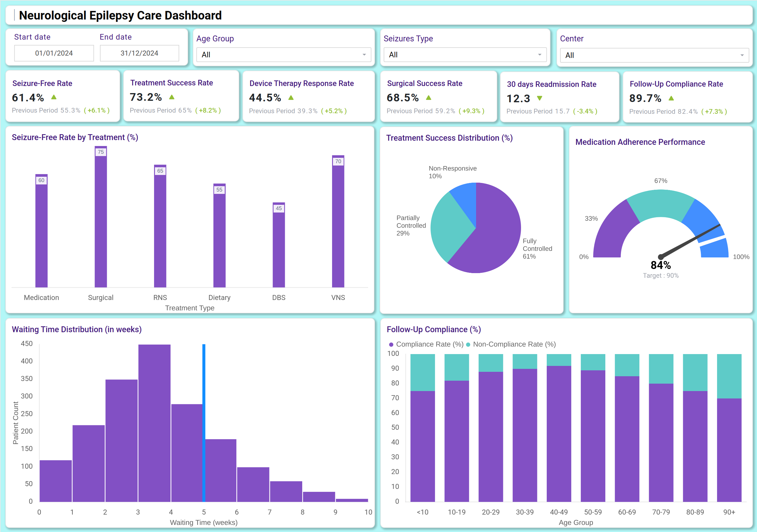
Task: Click the Follow-Up Compliance Rate up-trend triangle
Action: 671,98
